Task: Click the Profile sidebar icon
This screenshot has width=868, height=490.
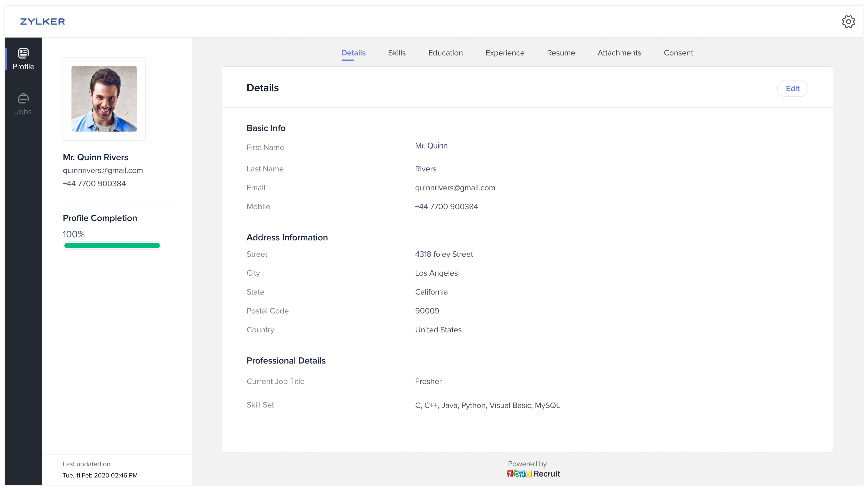Action: [23, 54]
